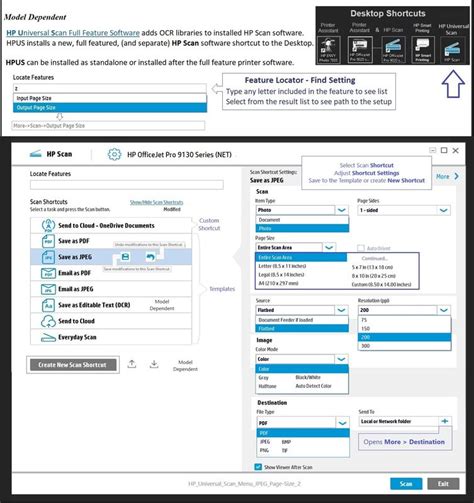Save modifications to the Save as JPEG shortcut

coord(125,257)
